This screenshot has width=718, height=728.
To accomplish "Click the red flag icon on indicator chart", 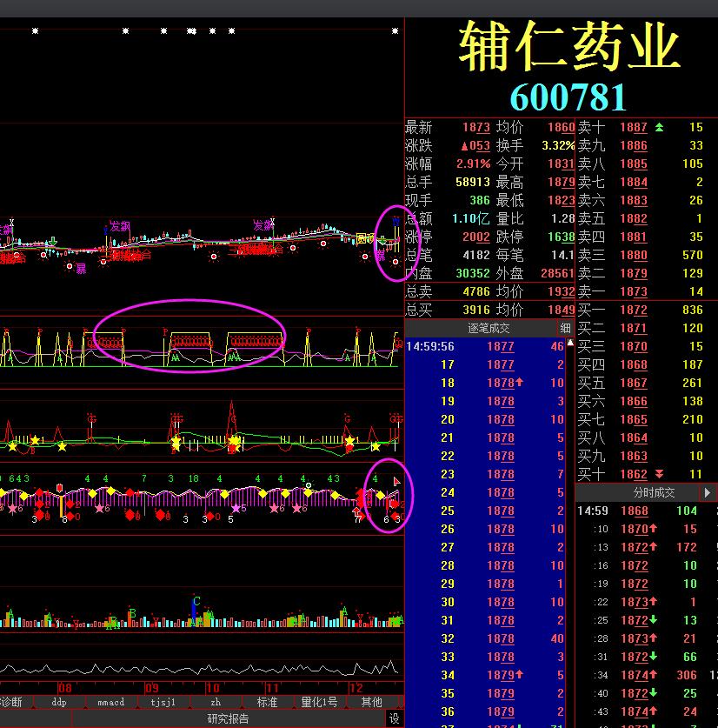I will 396,482.
